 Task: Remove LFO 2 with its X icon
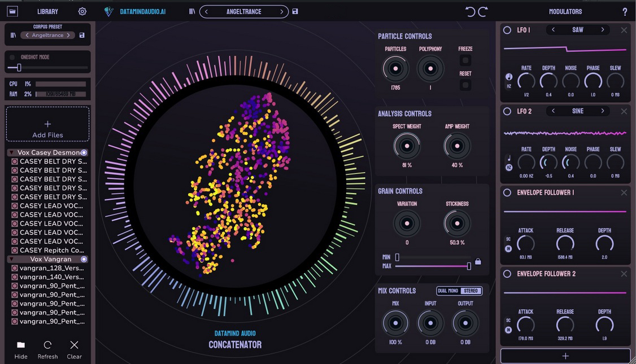[624, 111]
